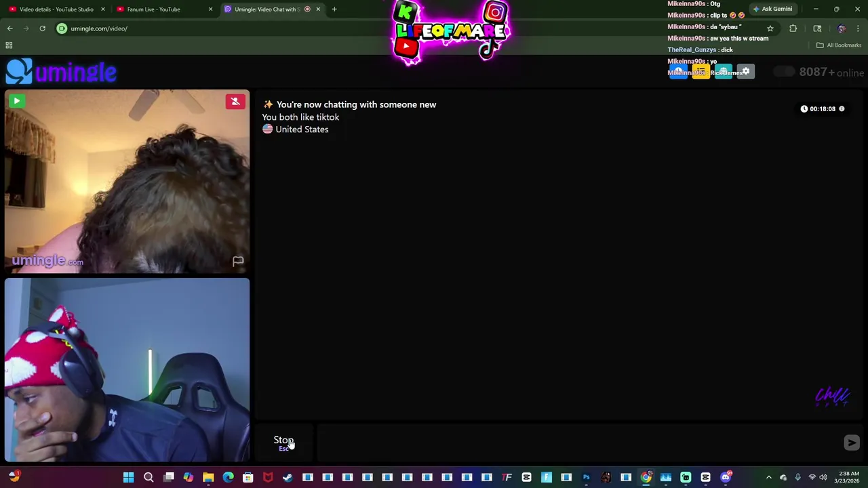Screen dimensions: 868x488
Task: Close the Fanum Live YouTube tab
Action: 210,9
